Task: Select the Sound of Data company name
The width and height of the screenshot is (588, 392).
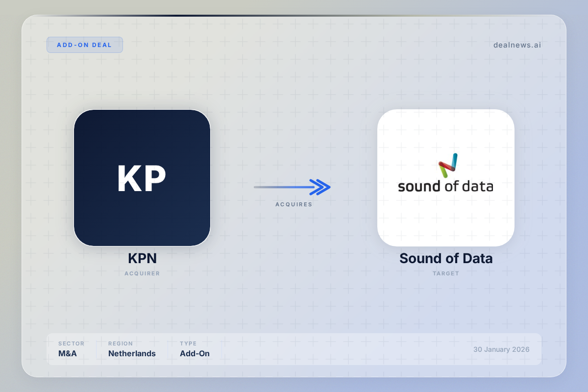Action: pyautogui.click(x=445, y=258)
